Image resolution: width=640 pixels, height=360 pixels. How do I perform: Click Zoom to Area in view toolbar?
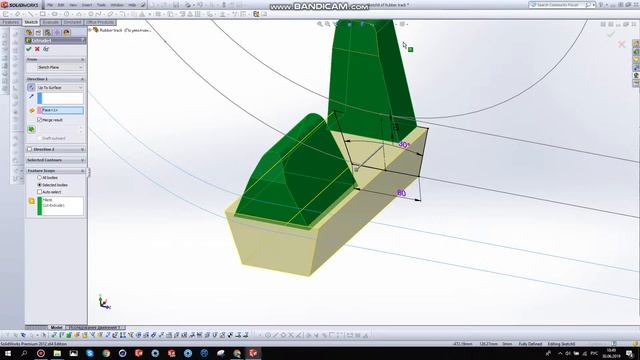(x=328, y=24)
